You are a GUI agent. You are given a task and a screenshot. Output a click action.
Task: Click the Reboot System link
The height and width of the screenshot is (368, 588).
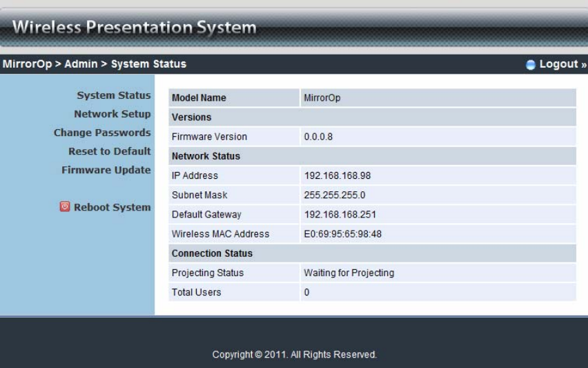[x=112, y=207]
